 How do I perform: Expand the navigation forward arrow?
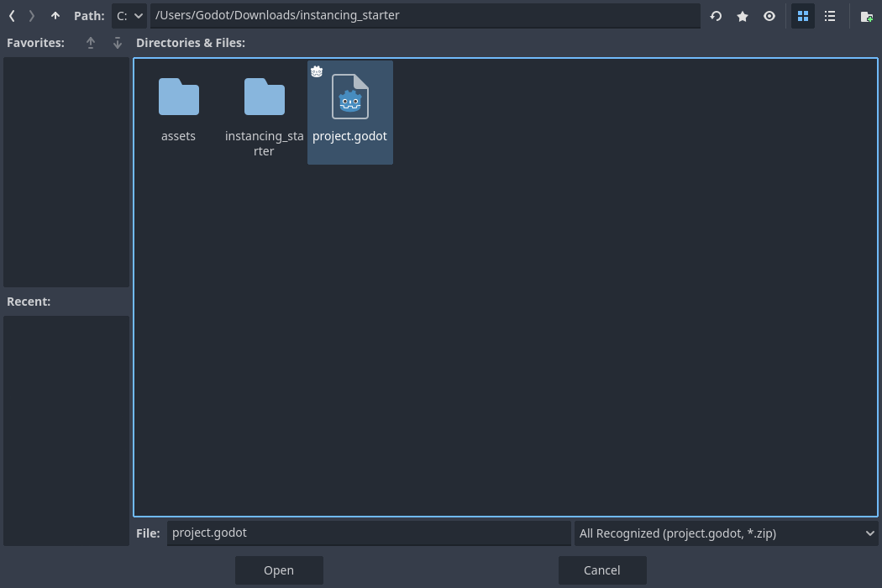tap(31, 15)
